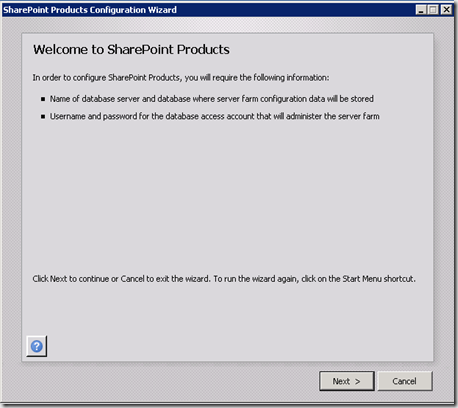Open help with the blue question mark icon

click(37, 346)
